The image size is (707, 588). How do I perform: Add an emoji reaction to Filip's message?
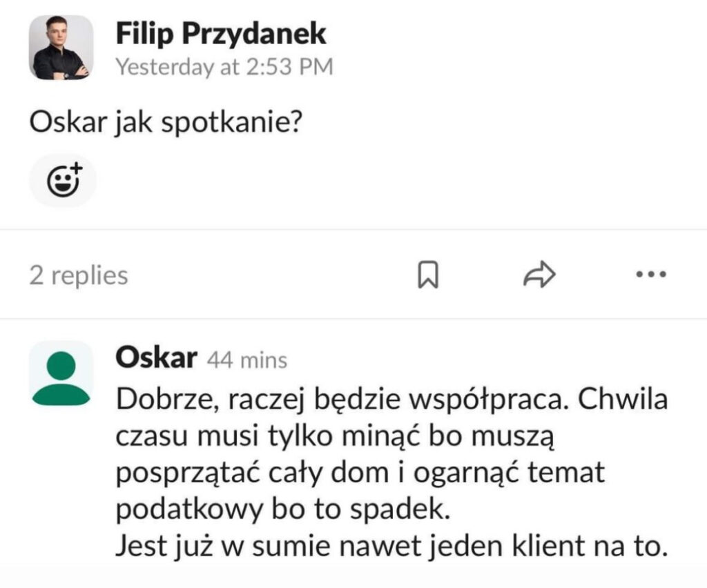pos(63,181)
